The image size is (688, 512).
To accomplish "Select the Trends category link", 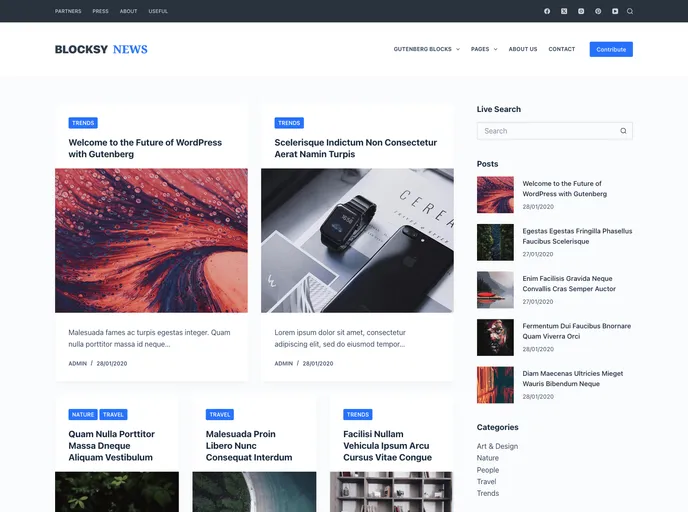I will point(488,494).
